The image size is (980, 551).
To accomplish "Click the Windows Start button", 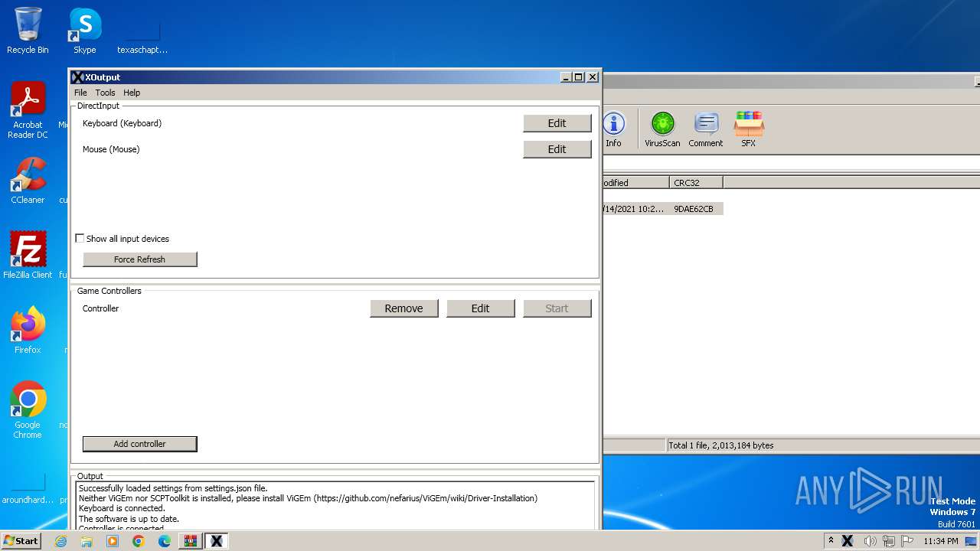I will (x=21, y=540).
